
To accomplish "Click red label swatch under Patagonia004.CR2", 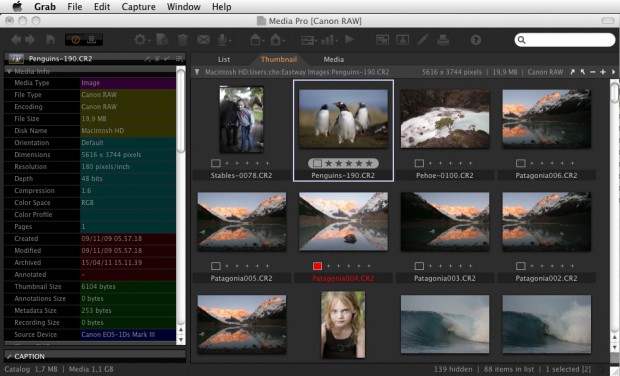I will pos(317,266).
